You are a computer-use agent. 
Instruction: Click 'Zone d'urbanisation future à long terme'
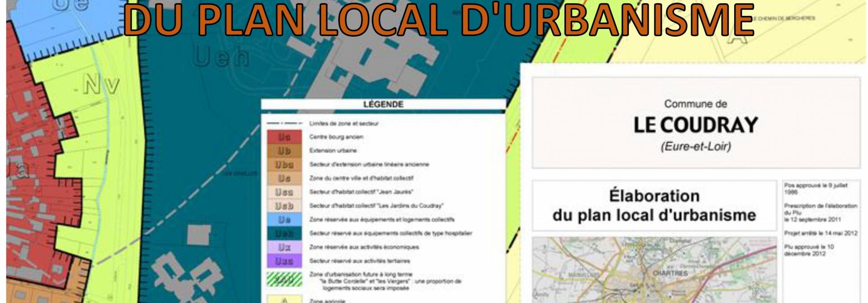click(x=361, y=275)
